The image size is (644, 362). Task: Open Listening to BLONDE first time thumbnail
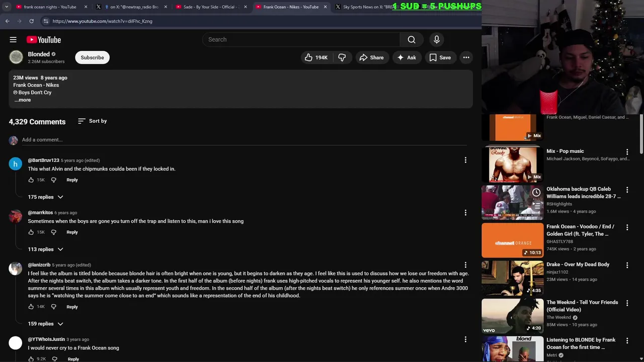point(513,349)
